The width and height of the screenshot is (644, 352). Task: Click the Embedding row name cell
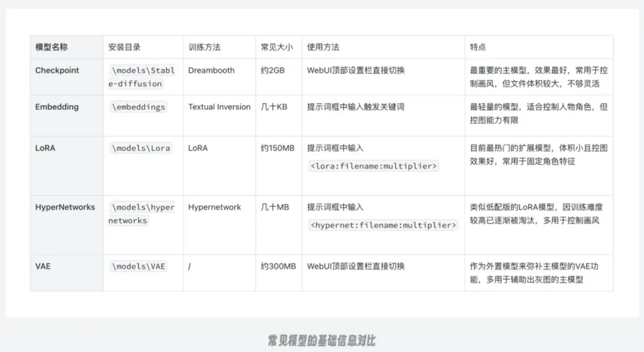(57, 107)
